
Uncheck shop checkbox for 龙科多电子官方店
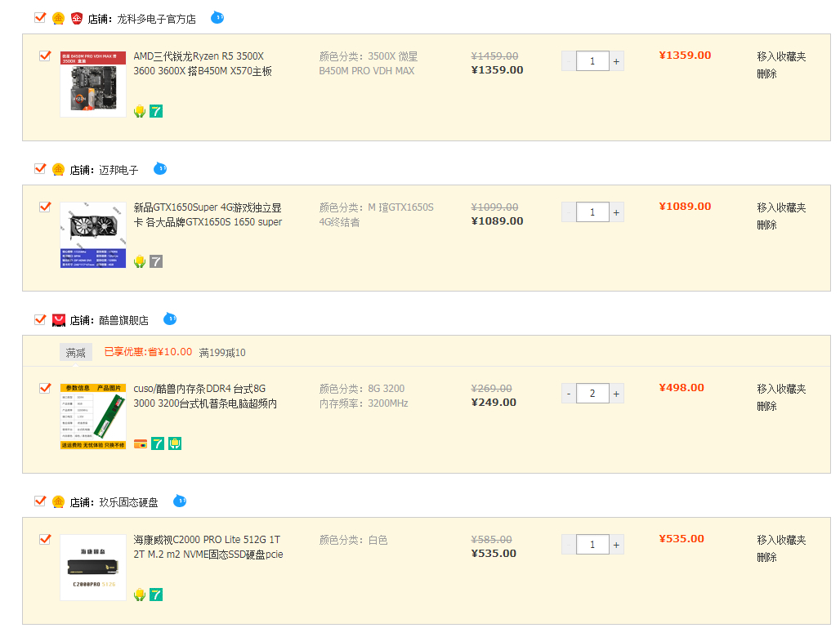40,18
